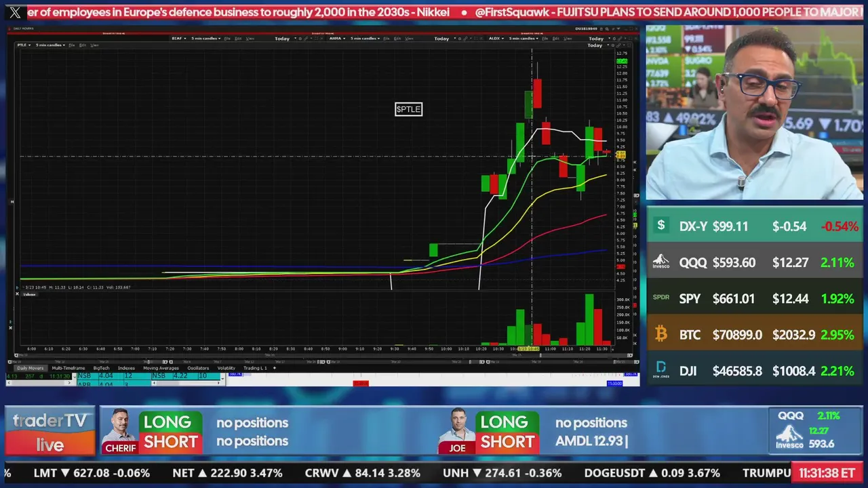Image resolution: width=868 pixels, height=488 pixels.
Task: Click link-group icon of ALDX chart
Action: pyautogui.click(x=620, y=39)
